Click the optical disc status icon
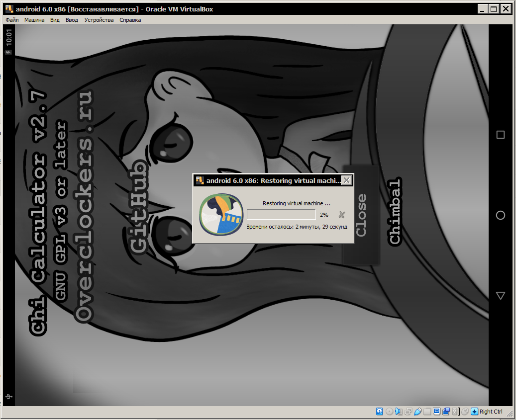 389,412
